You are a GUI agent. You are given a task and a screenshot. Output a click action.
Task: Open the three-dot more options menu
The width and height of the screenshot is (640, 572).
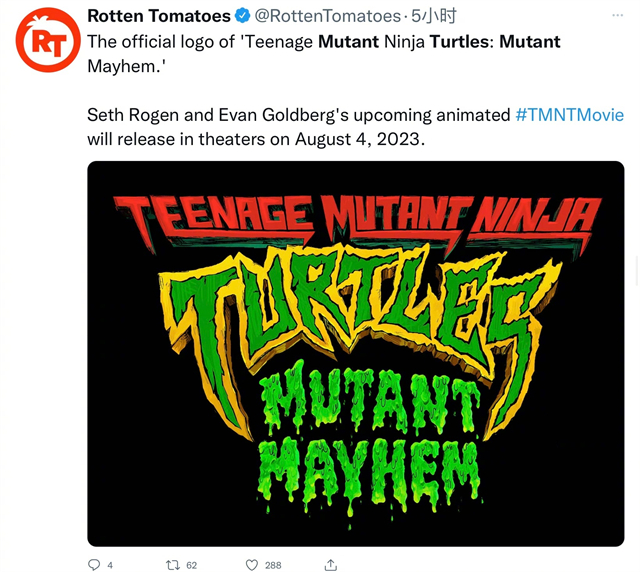point(618,16)
